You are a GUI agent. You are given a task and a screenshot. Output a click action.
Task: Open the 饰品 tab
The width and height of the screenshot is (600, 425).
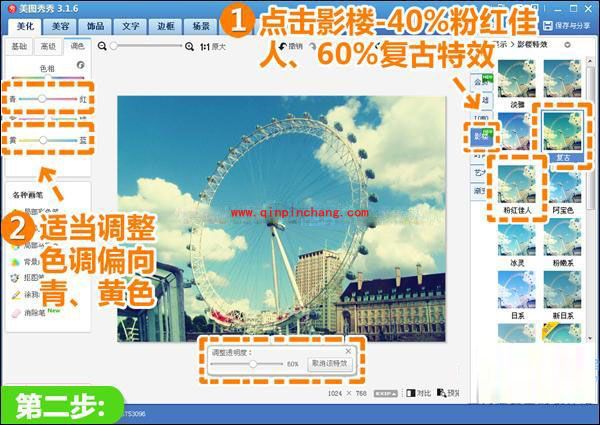(x=95, y=26)
